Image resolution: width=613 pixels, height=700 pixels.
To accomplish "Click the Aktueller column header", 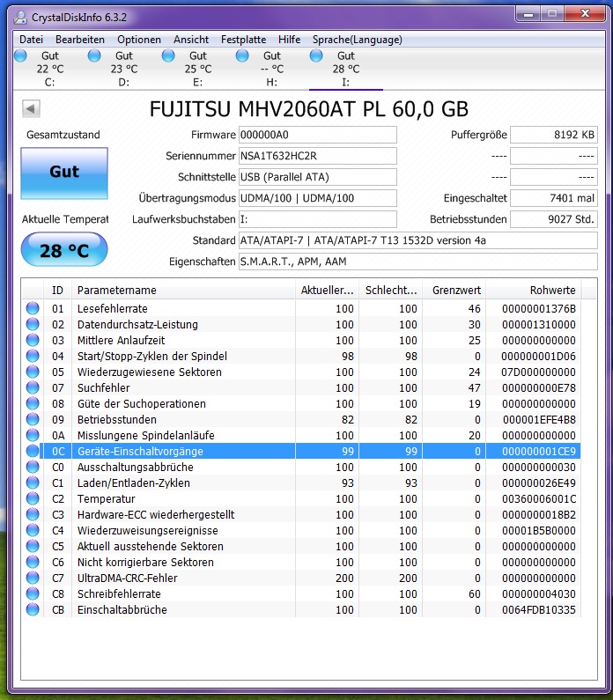I will [x=328, y=291].
